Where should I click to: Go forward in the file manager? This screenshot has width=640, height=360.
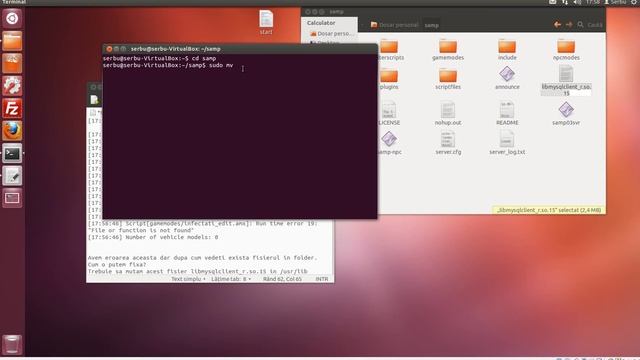(x=569, y=25)
